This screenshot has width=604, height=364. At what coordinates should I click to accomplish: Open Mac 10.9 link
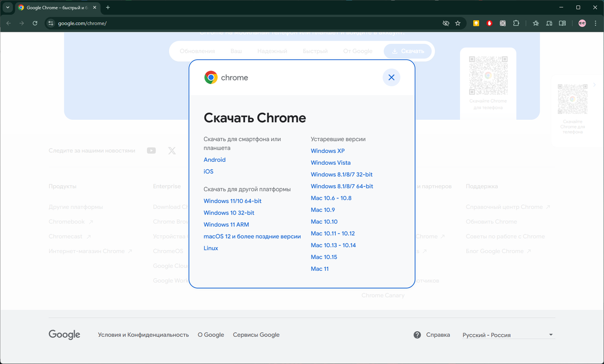pyautogui.click(x=323, y=209)
